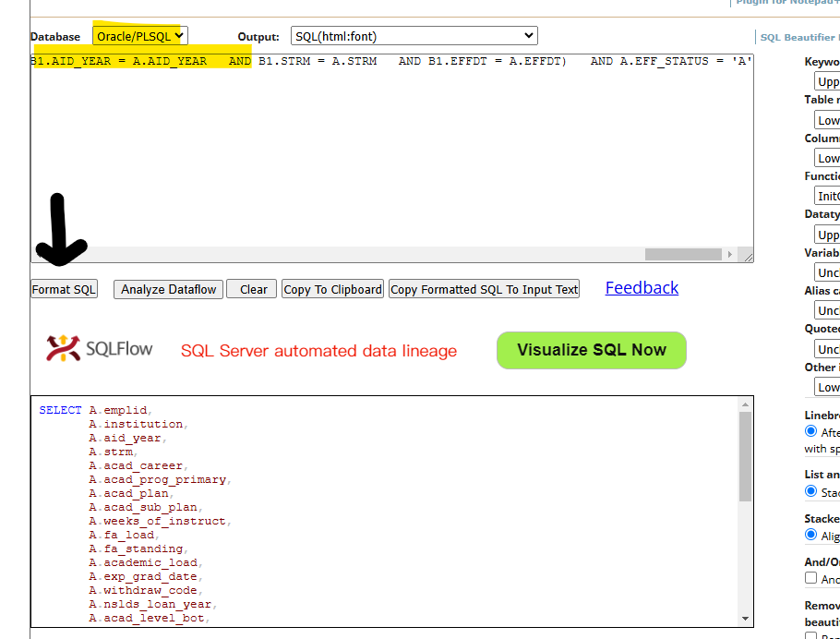The height and width of the screenshot is (639, 840).
Task: Open the Feedback link
Action: 642,288
